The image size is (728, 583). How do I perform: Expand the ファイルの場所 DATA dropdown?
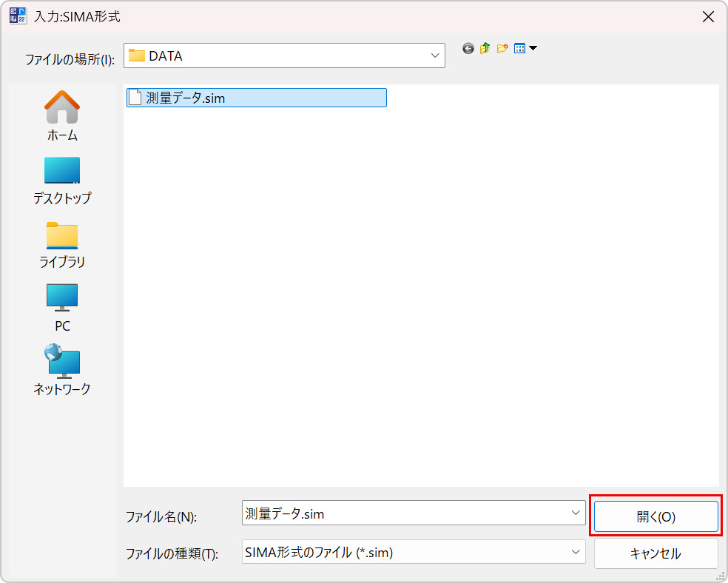click(x=434, y=55)
